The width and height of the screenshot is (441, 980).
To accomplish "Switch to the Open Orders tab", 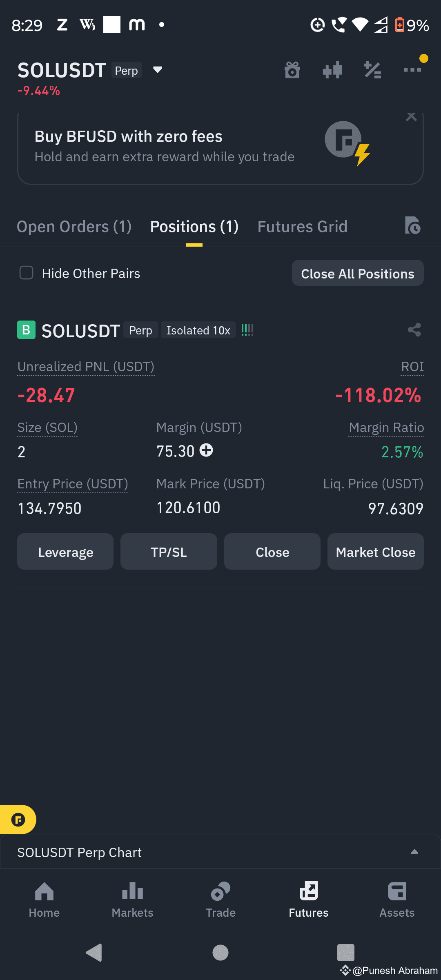I will click(74, 227).
